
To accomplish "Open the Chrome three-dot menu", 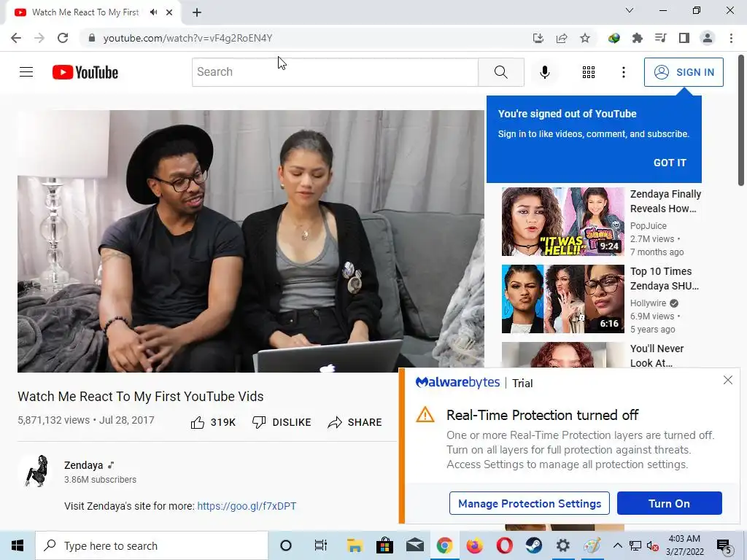I will 731,38.
